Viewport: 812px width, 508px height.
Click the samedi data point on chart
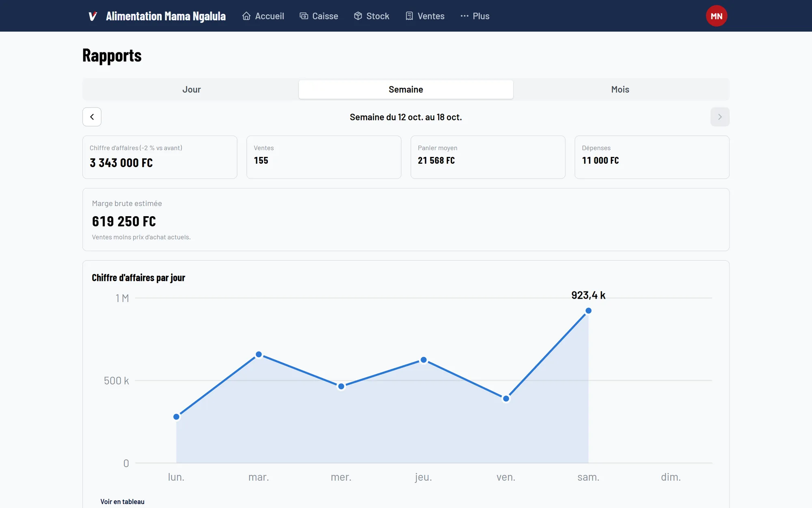[x=588, y=311]
